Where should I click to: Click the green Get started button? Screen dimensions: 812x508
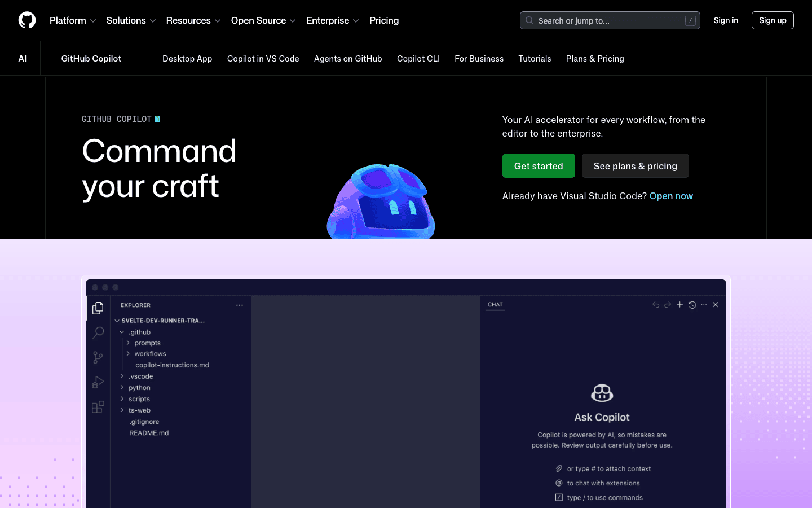pos(539,166)
